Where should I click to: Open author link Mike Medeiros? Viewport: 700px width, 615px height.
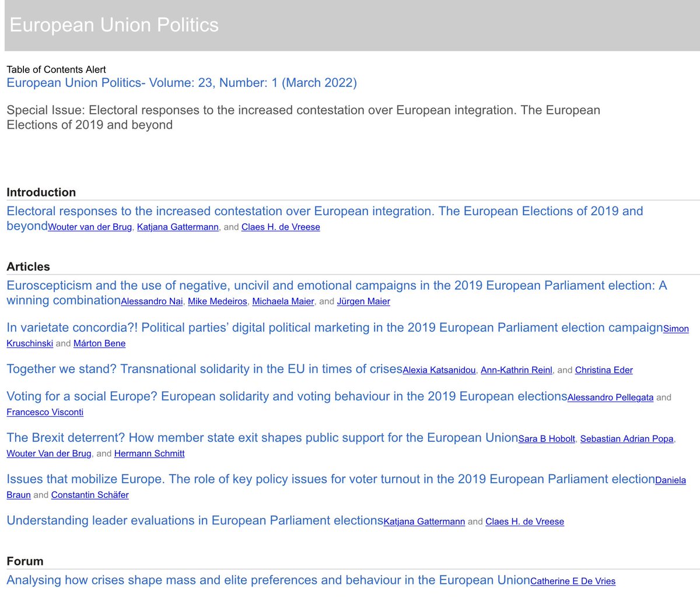[x=218, y=301]
